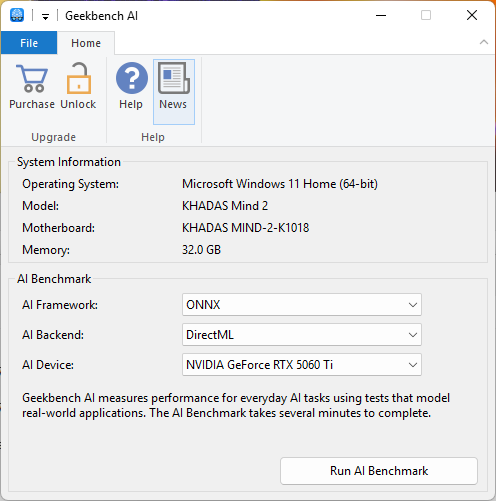Click the Upgrade group label in ribbon
496x501 pixels.
[x=53, y=137]
